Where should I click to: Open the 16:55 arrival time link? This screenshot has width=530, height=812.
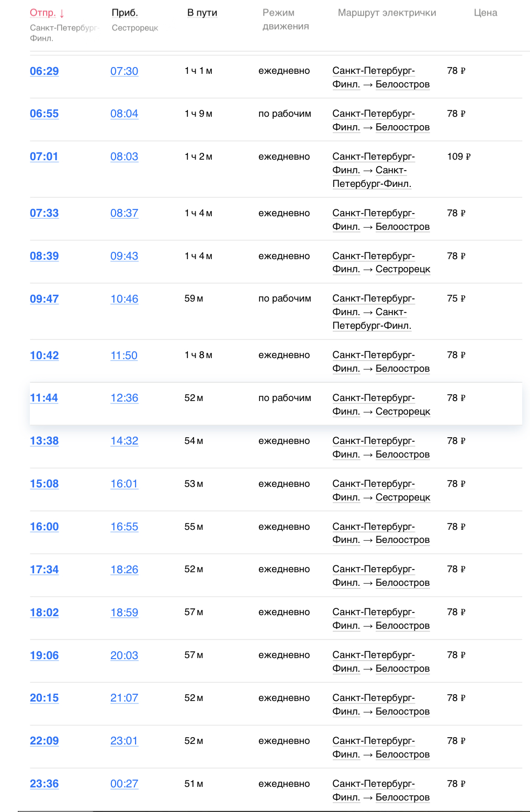click(x=124, y=527)
